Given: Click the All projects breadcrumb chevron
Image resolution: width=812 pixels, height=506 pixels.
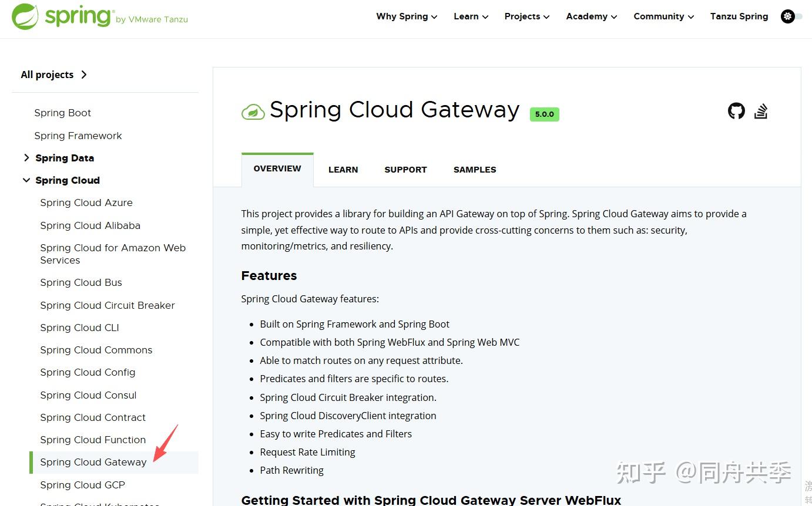Looking at the screenshot, I should coord(84,75).
